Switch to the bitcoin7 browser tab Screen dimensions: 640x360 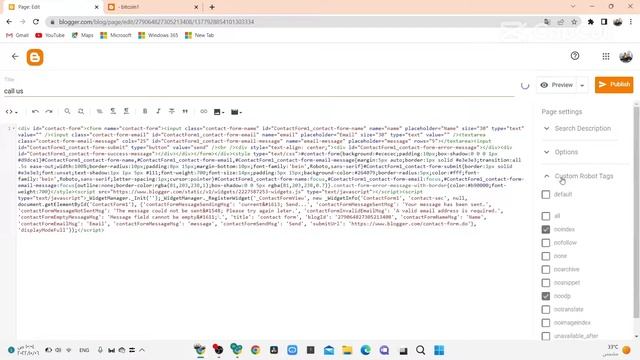[x=152, y=7]
